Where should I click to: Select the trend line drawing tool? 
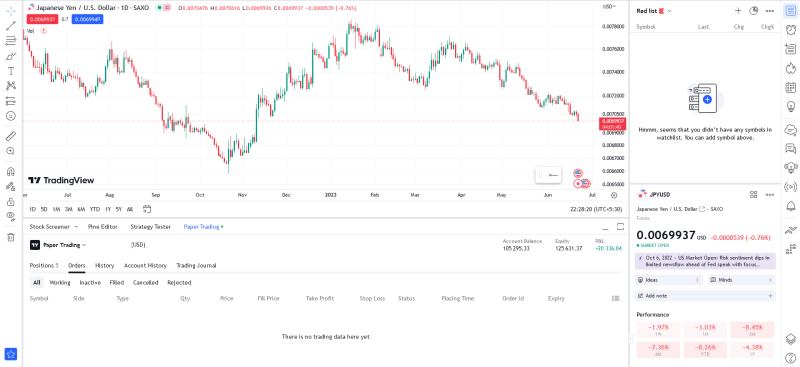(x=11, y=26)
